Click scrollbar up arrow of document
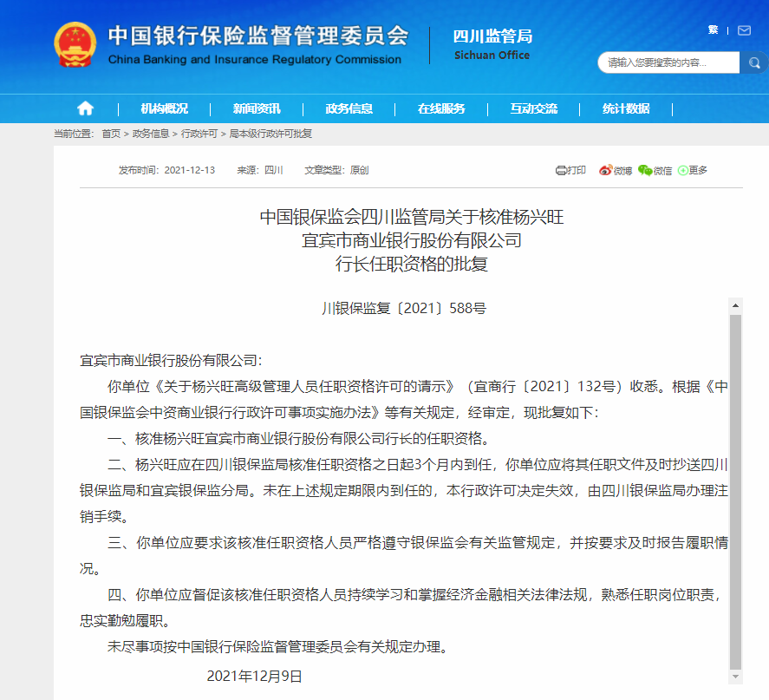 coord(735,306)
